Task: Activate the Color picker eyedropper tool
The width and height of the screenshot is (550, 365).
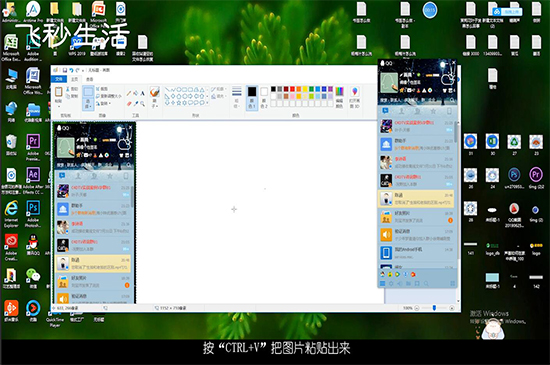Action: click(x=136, y=104)
